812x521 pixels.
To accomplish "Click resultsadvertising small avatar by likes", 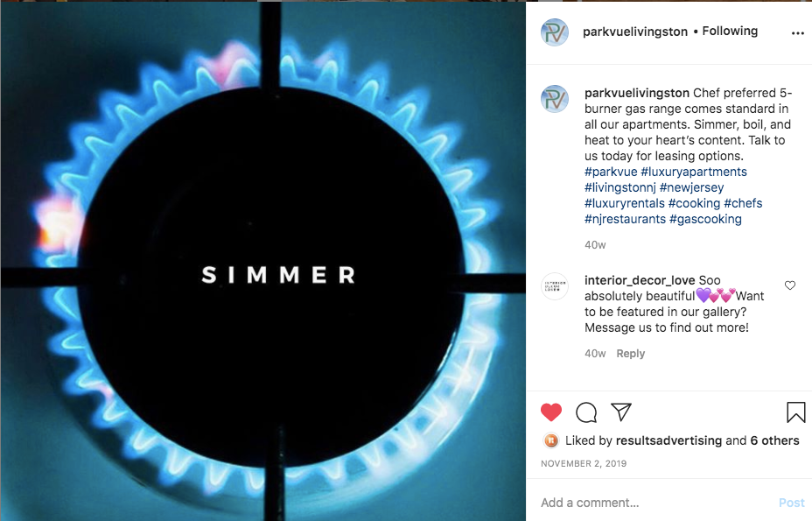I will click(551, 440).
